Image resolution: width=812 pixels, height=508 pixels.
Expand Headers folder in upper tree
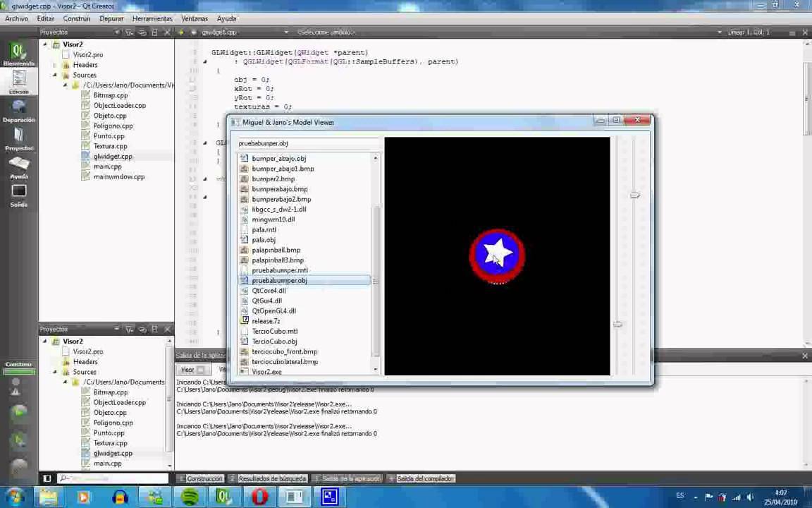click(x=55, y=65)
